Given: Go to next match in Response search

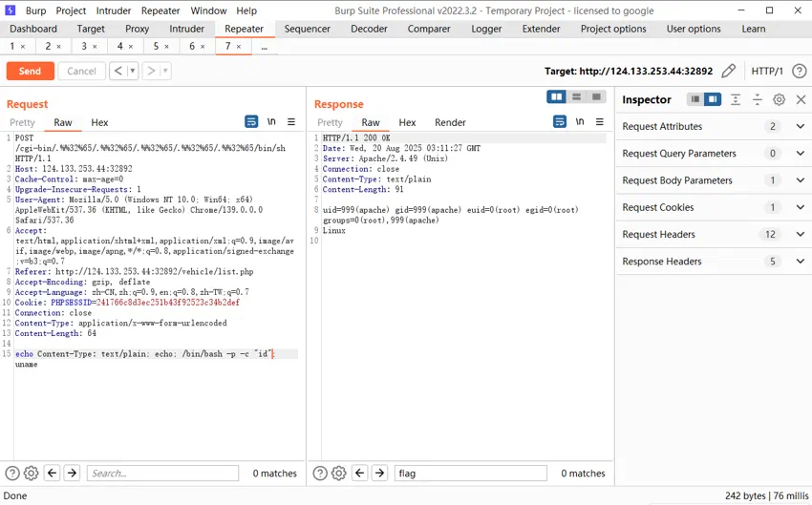Looking at the screenshot, I should (379, 473).
